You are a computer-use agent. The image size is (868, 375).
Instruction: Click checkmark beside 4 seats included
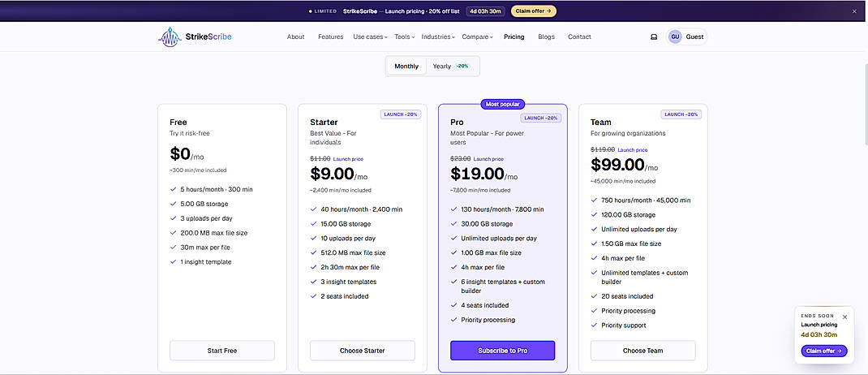454,305
